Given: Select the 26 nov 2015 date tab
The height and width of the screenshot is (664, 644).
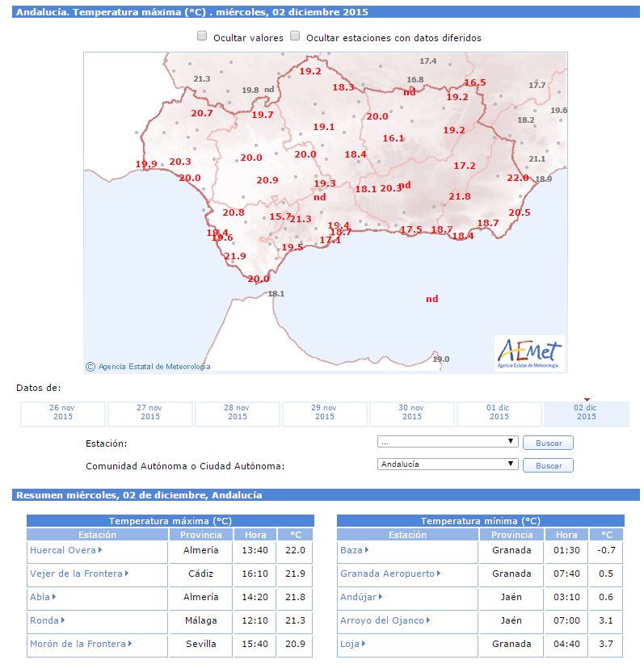Looking at the screenshot, I should 62,413.
